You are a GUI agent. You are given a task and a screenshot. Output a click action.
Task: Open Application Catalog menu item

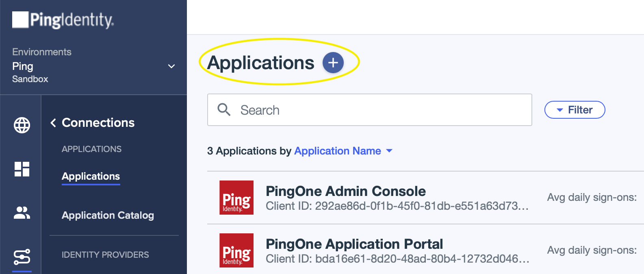pyautogui.click(x=108, y=215)
